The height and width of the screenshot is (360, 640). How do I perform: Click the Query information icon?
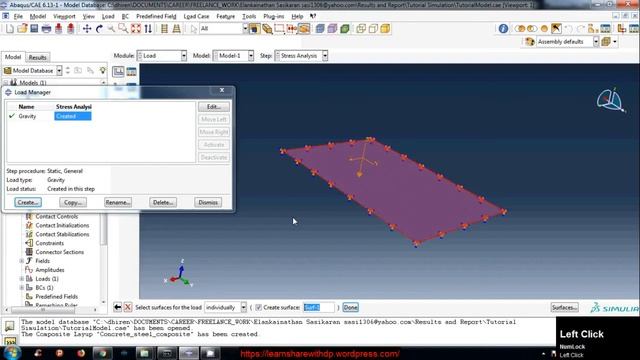click(503, 29)
